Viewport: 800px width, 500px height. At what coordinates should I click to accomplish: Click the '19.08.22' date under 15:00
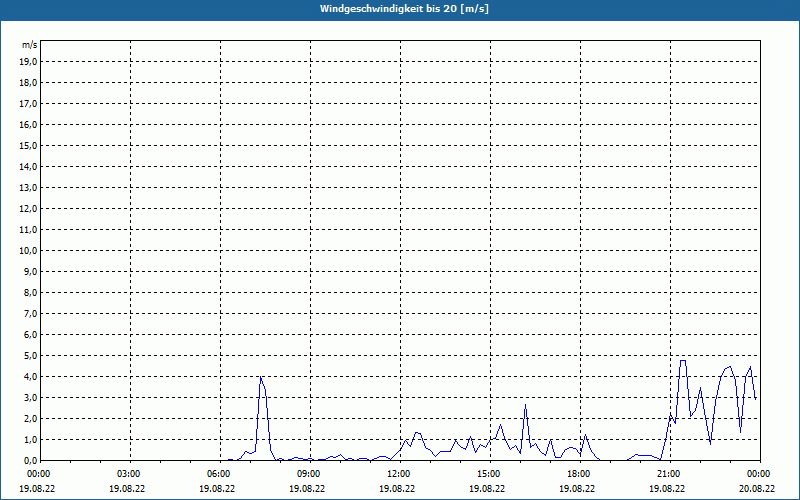tap(487, 488)
